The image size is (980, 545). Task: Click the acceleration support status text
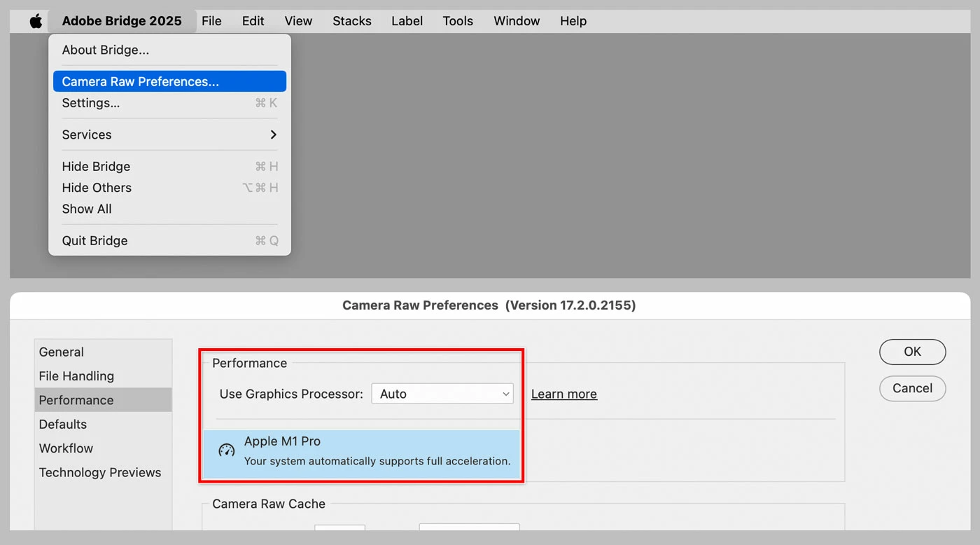coord(377,461)
